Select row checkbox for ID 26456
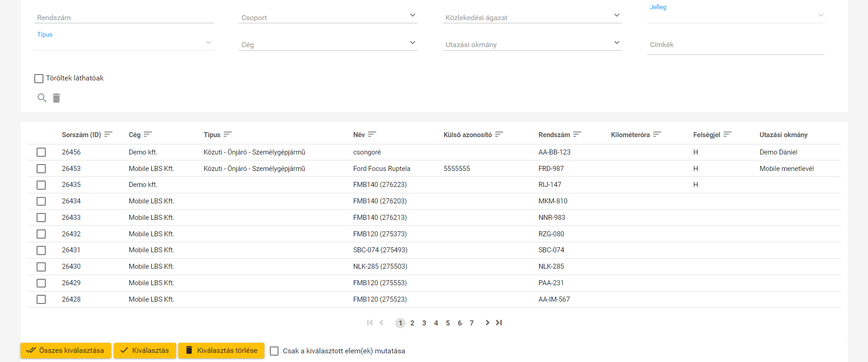868x362 pixels. [x=41, y=152]
